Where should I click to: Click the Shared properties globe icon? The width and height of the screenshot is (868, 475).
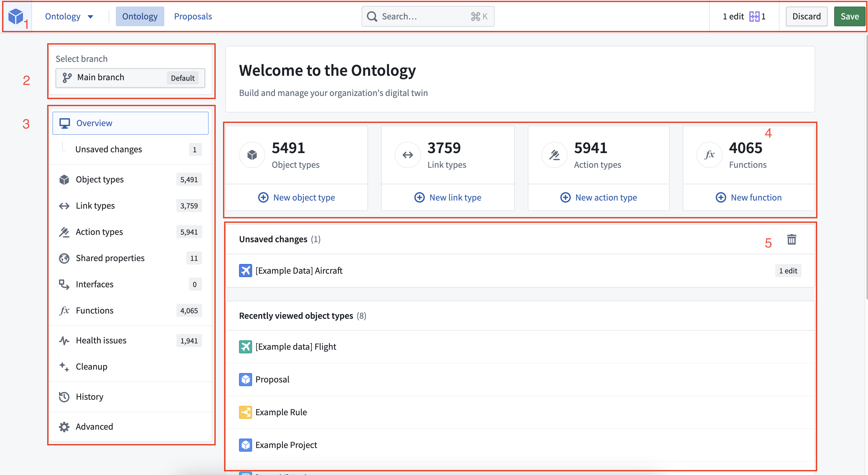64,258
